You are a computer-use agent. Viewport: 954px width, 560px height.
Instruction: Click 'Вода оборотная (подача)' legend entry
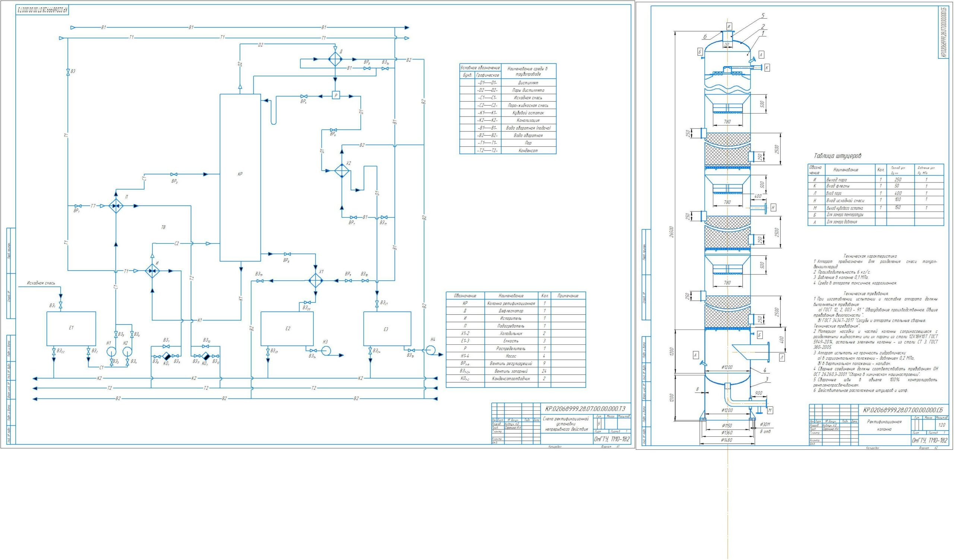click(x=528, y=128)
